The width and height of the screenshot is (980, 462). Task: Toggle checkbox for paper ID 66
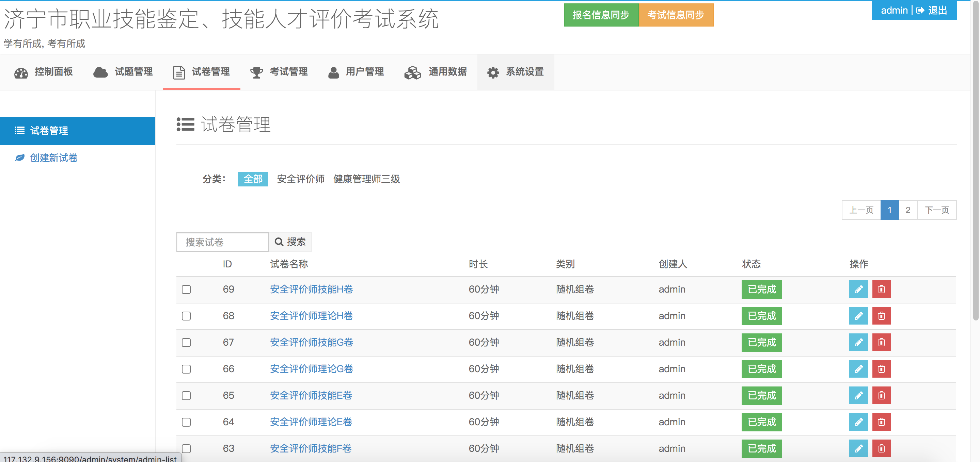(x=186, y=369)
